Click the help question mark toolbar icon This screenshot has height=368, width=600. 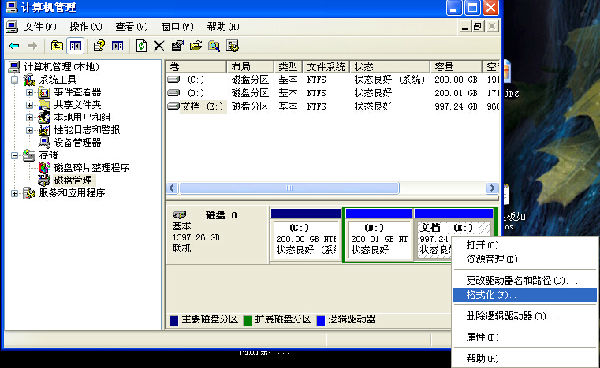click(x=99, y=46)
